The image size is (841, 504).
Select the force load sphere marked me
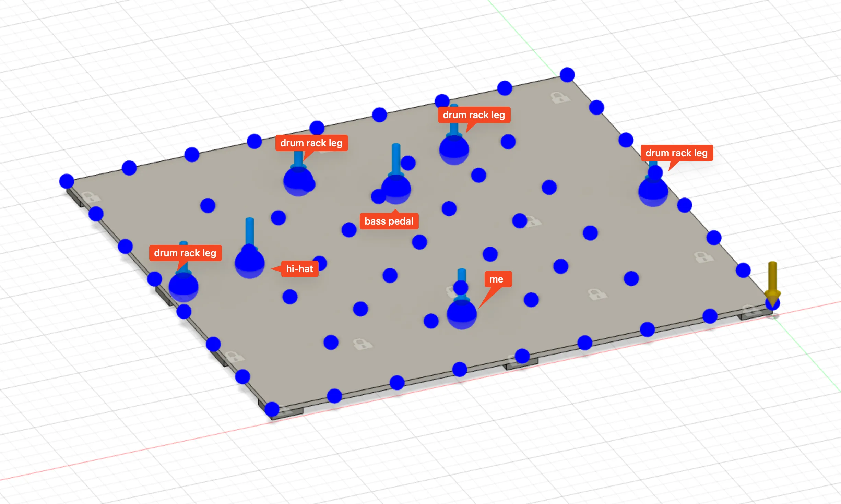coord(462,314)
